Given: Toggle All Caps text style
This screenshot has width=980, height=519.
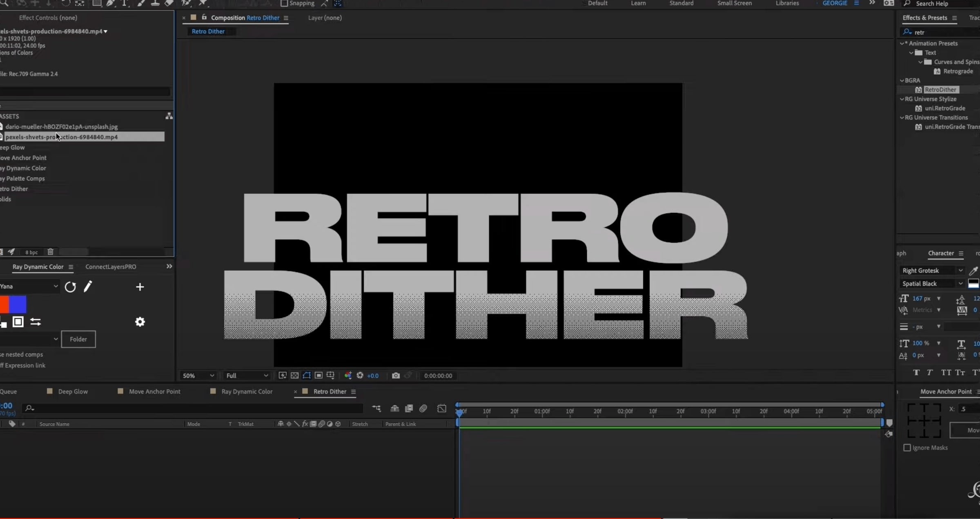Looking at the screenshot, I should click(x=946, y=372).
